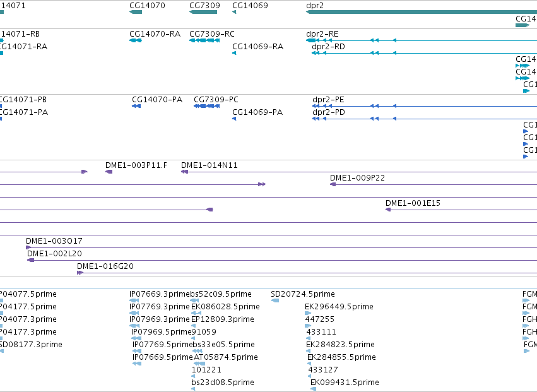Click the CG14070-RA transcript glyph
Viewport: 537px width, 392px height.
coord(136,40)
